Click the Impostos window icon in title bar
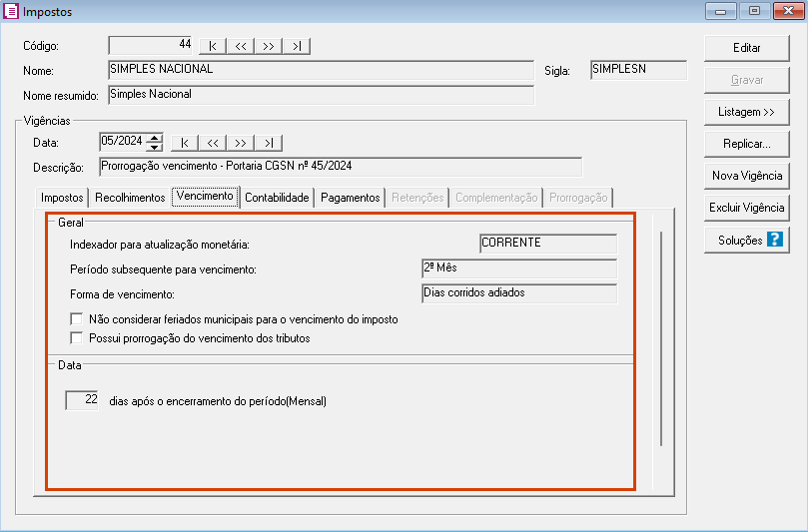The width and height of the screenshot is (808, 532). pos(11,11)
